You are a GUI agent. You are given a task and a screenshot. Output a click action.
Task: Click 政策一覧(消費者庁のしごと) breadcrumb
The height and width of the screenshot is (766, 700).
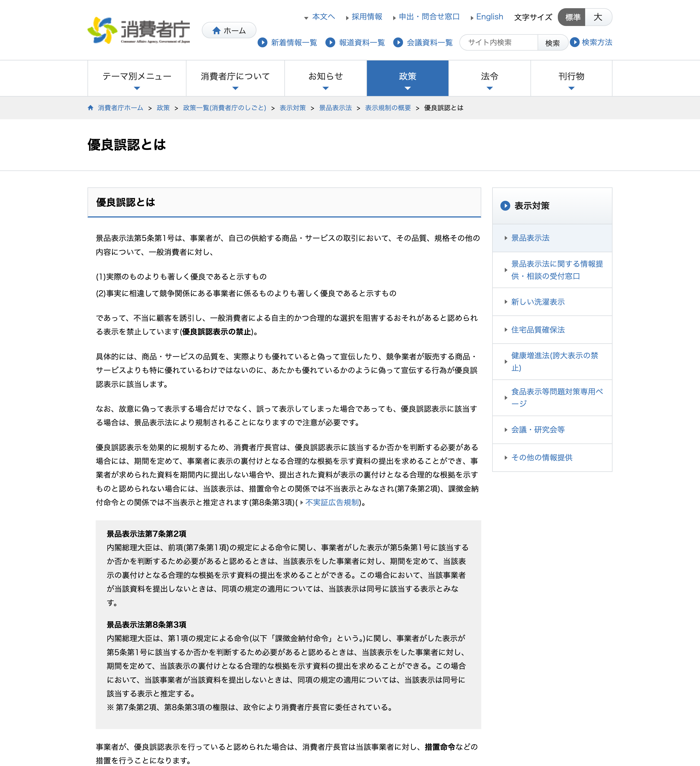click(224, 108)
